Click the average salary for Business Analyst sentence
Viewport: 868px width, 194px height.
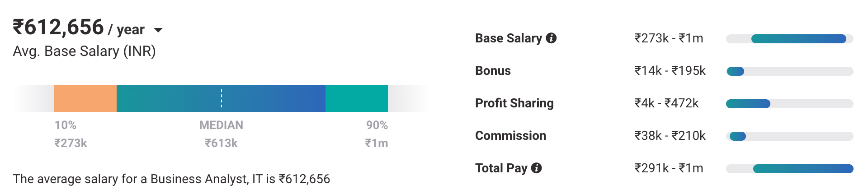coord(171,179)
